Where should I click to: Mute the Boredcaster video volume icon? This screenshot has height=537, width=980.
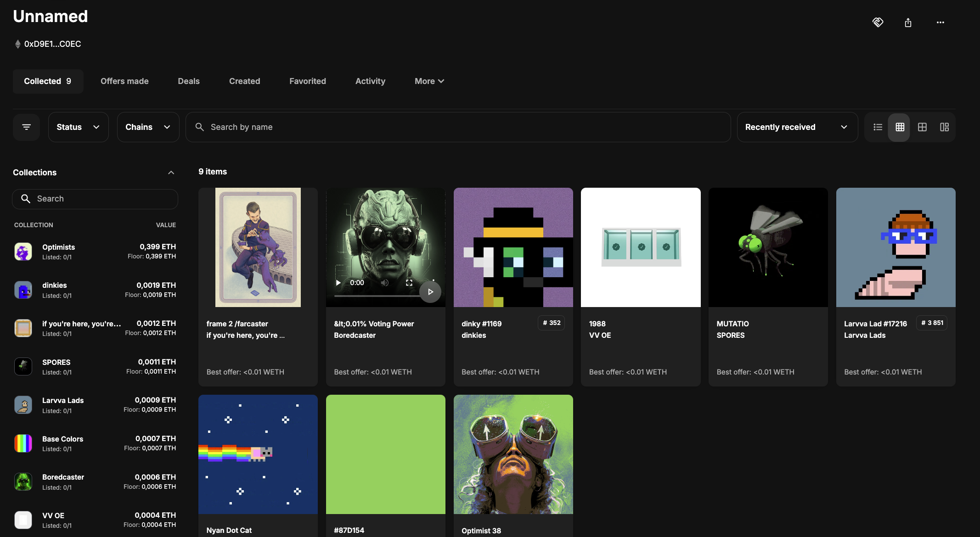click(x=385, y=283)
